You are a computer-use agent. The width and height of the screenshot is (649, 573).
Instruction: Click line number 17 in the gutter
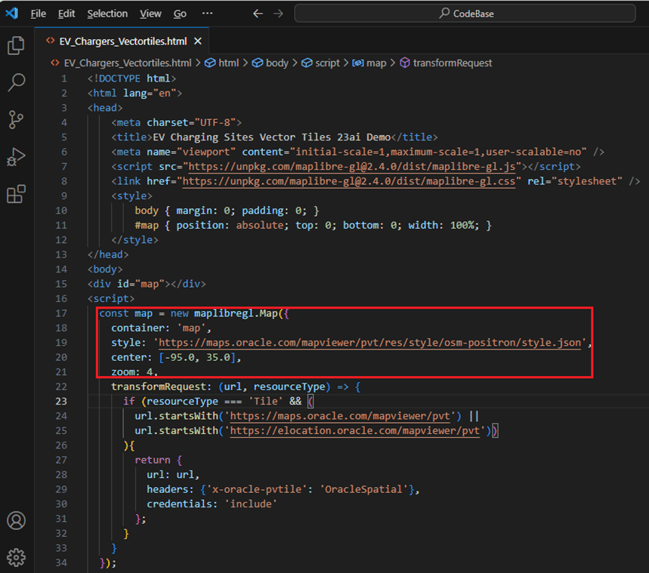[61, 313]
